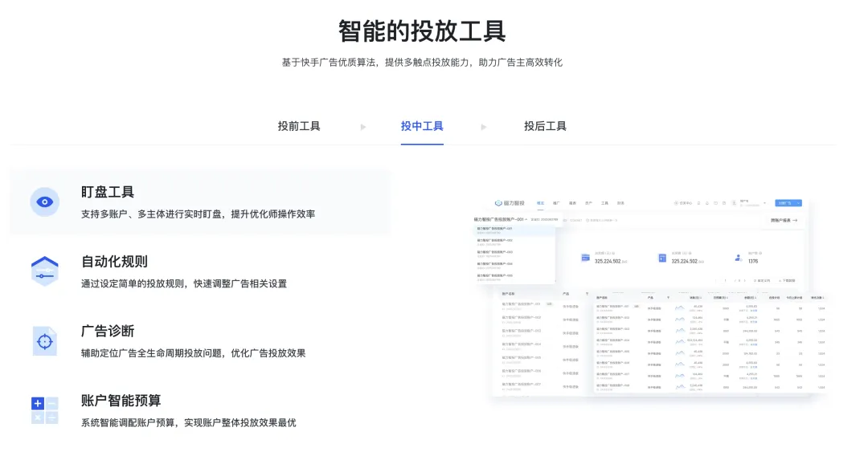Click the 325,224,502 card icon on the left
868x452 pixels.
pyautogui.click(x=585, y=258)
